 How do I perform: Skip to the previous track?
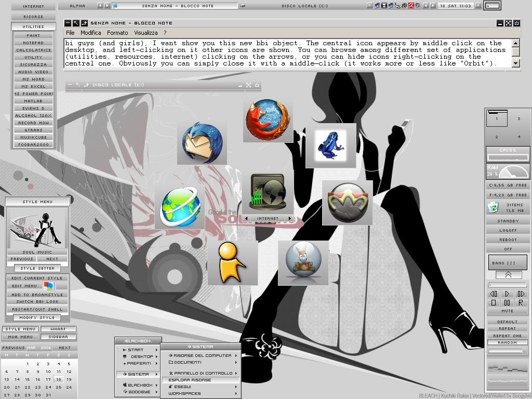click(x=494, y=294)
